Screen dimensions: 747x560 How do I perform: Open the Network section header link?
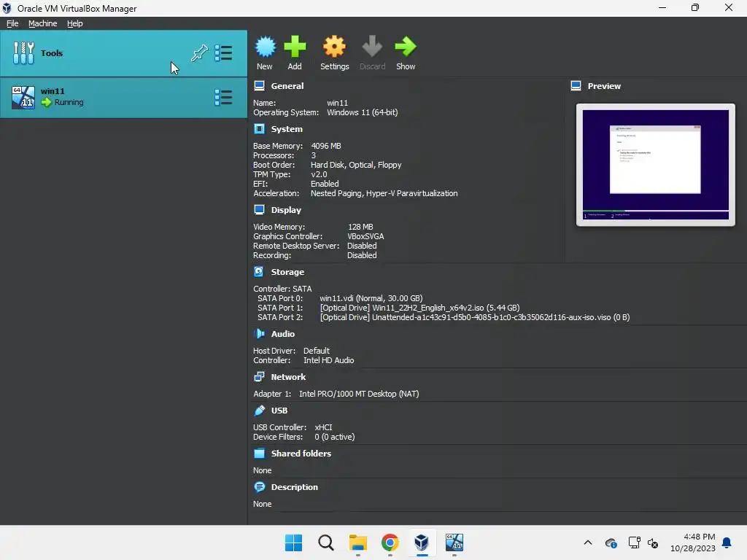click(x=288, y=377)
